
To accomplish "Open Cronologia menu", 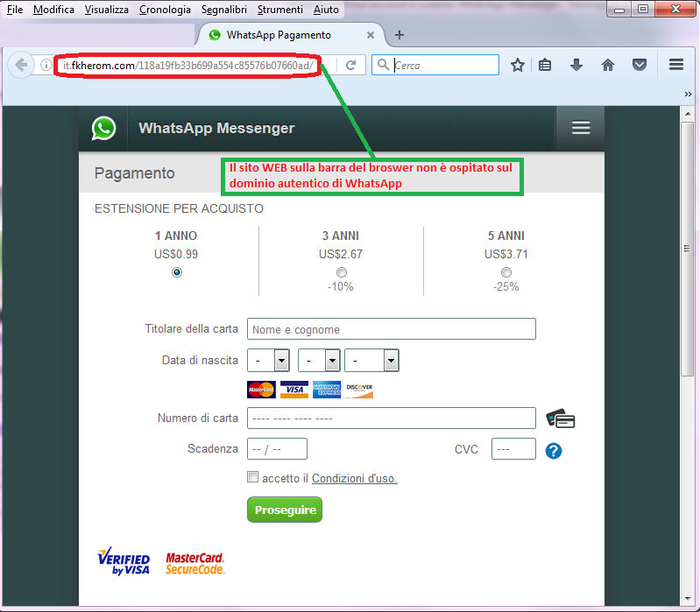I will [165, 10].
